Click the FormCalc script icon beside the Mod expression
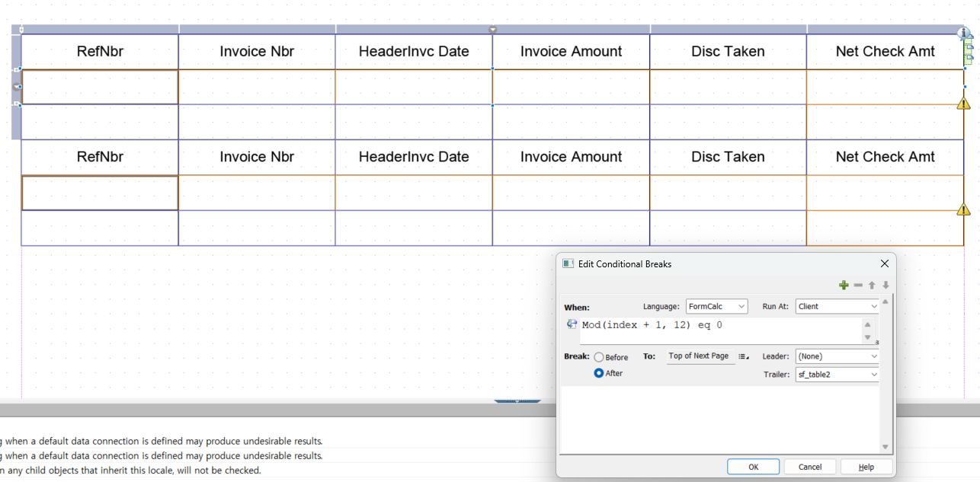 pos(572,324)
